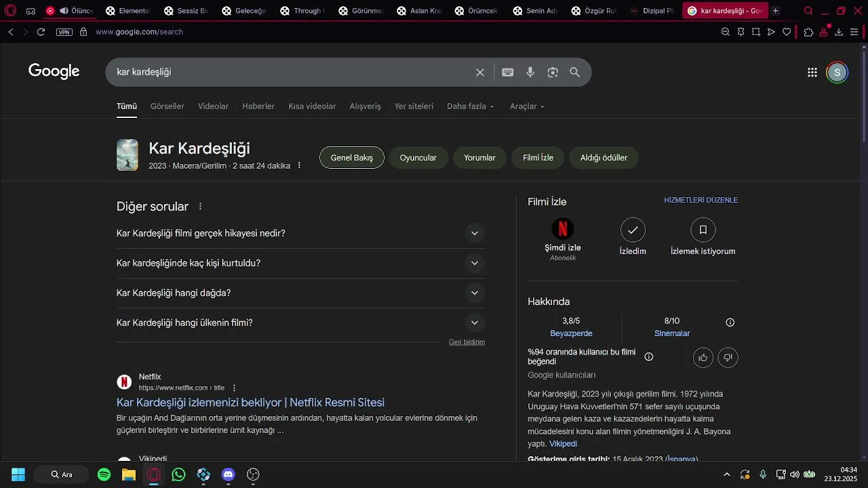Viewport: 868px width, 488px height.
Task: Open the Opera main menu
Action: (x=10, y=11)
